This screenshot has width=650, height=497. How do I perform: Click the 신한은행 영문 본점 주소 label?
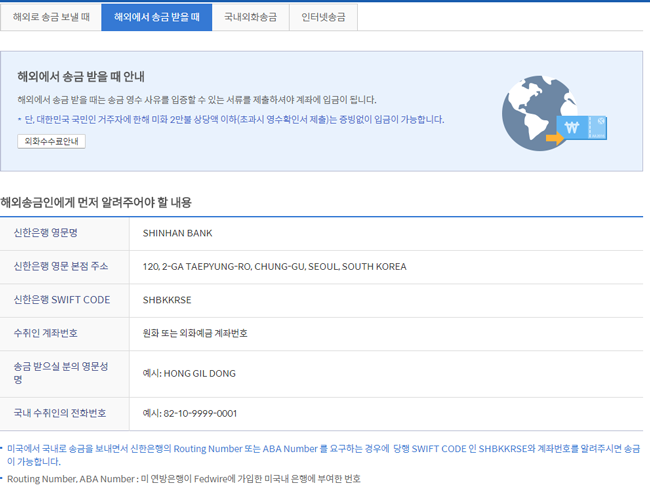61,266
